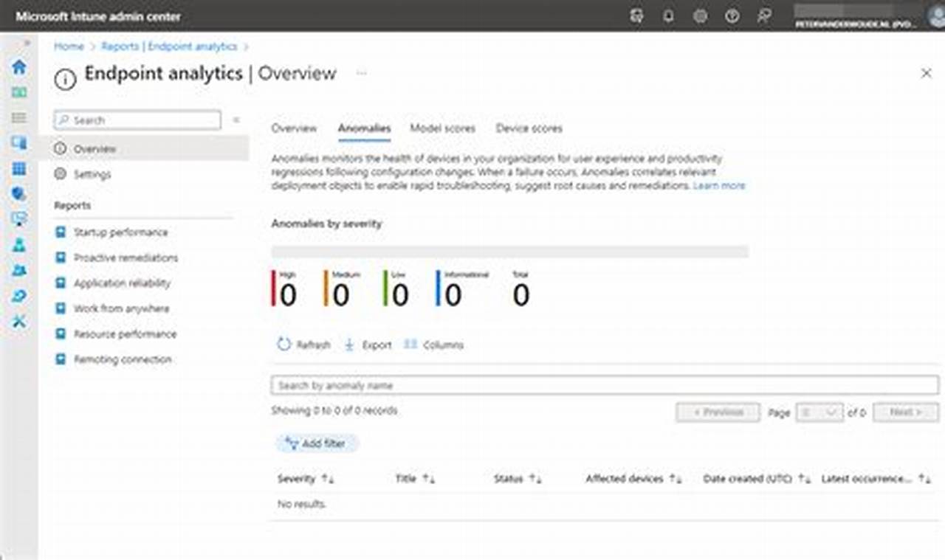
Task: Switch to the Device scores tab
Action: point(529,128)
